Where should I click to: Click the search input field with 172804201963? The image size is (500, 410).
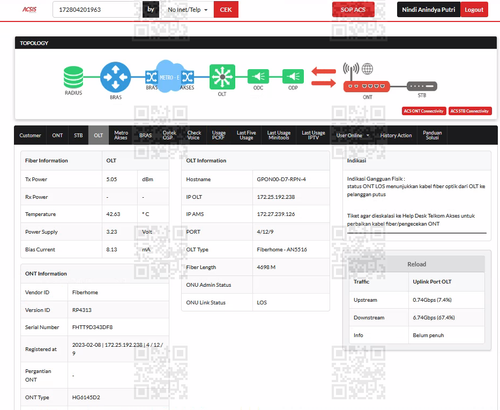point(97,10)
